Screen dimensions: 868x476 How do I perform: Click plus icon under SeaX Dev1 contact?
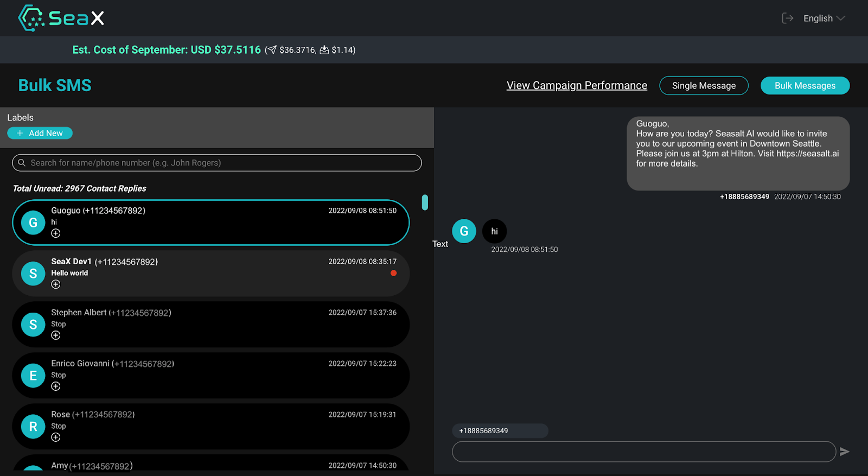tap(56, 284)
